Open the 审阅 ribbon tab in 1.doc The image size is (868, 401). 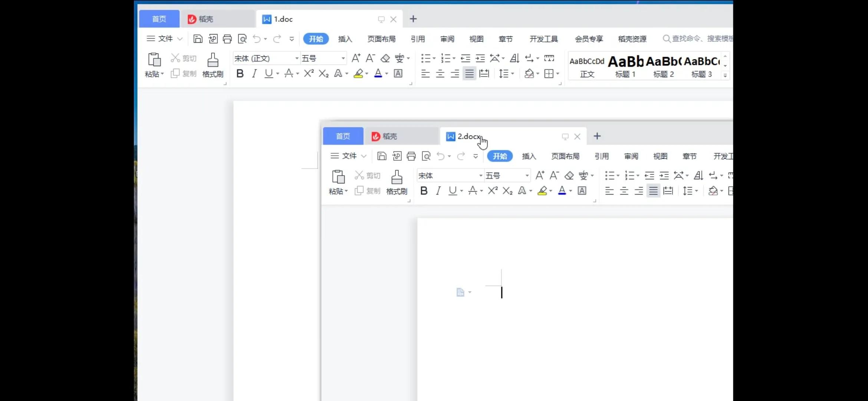(447, 39)
